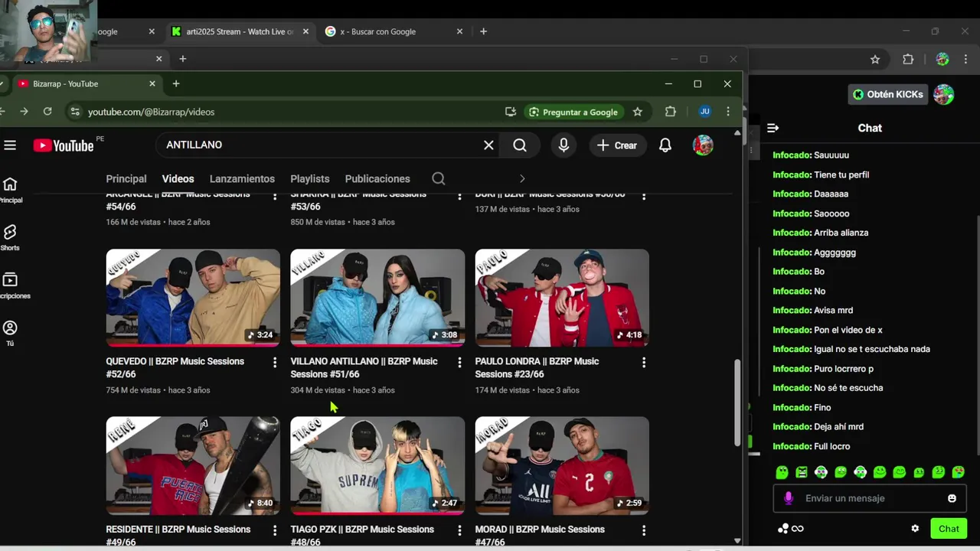Screen dimensions: 980x551
Task: Open the Kick user avatar menu
Action: point(944,94)
